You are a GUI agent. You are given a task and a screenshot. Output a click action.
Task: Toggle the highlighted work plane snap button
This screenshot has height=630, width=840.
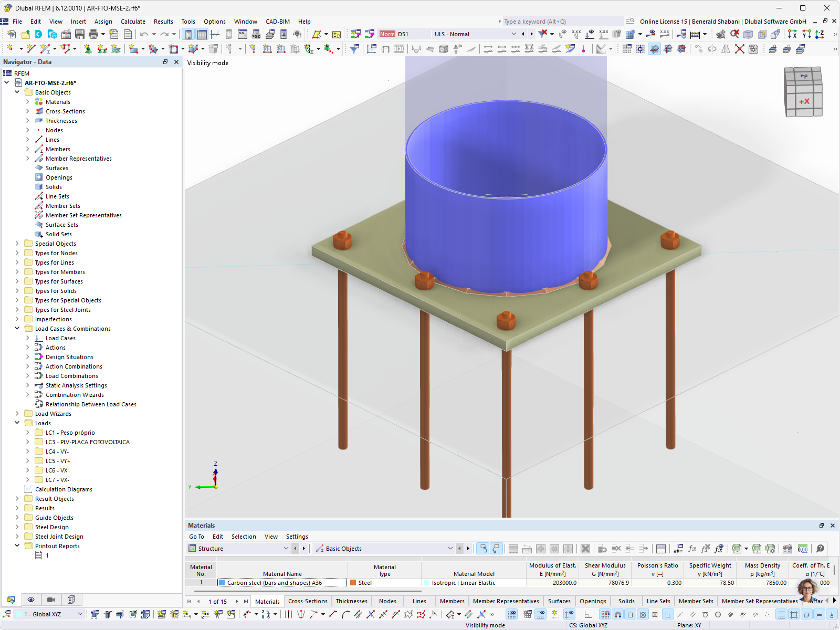click(x=654, y=49)
